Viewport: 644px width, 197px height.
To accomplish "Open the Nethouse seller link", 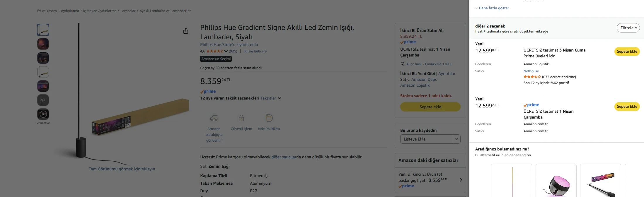I will (531, 71).
